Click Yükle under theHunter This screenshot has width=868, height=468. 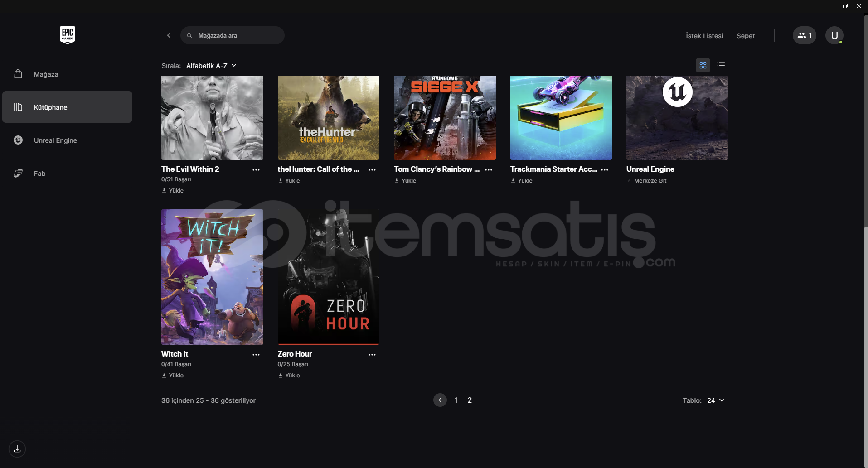point(289,181)
